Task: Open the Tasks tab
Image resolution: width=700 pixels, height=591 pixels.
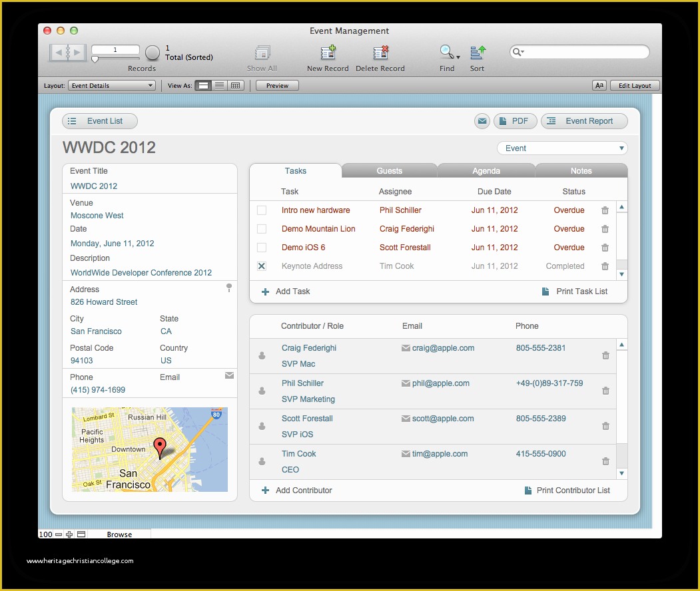Action: (x=296, y=171)
